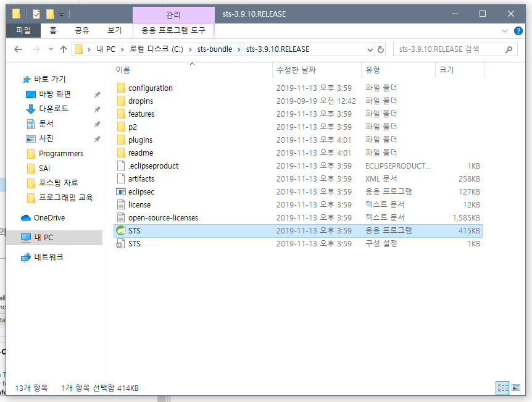
Task: Click 로컬 디스크 (C:) breadcrumb
Action: coord(156,49)
